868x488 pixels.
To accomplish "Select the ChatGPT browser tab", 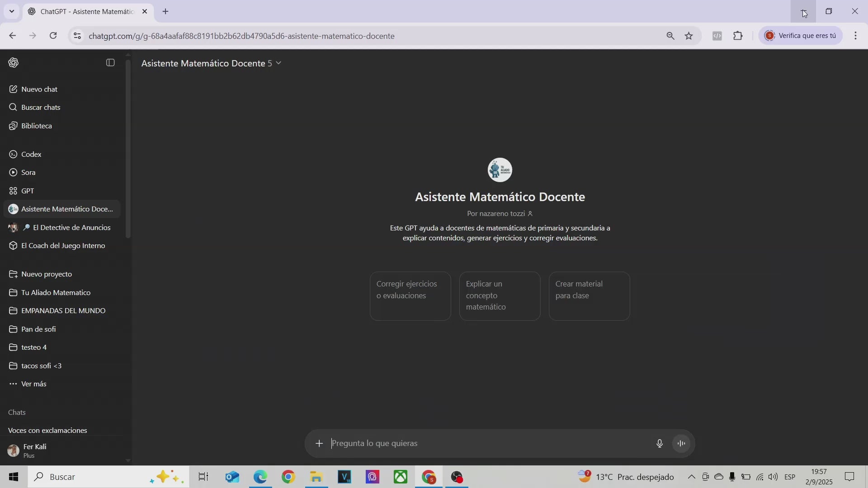I will [x=88, y=12].
